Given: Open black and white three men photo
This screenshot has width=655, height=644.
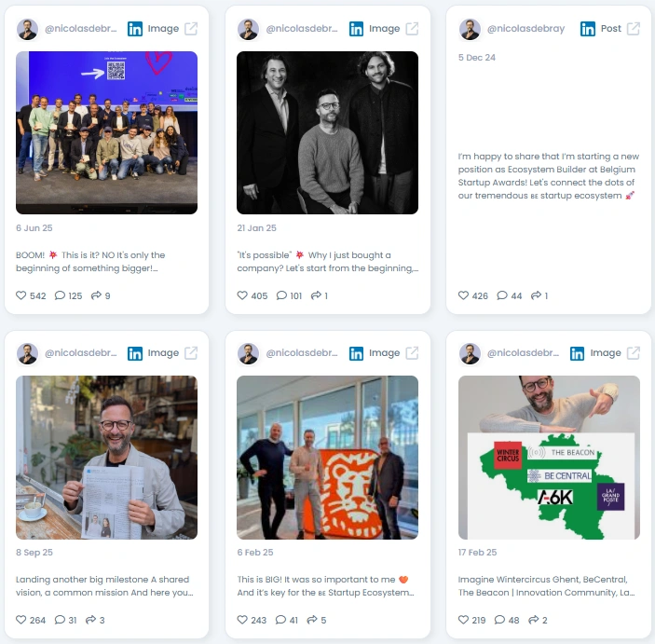Looking at the screenshot, I should click(328, 133).
